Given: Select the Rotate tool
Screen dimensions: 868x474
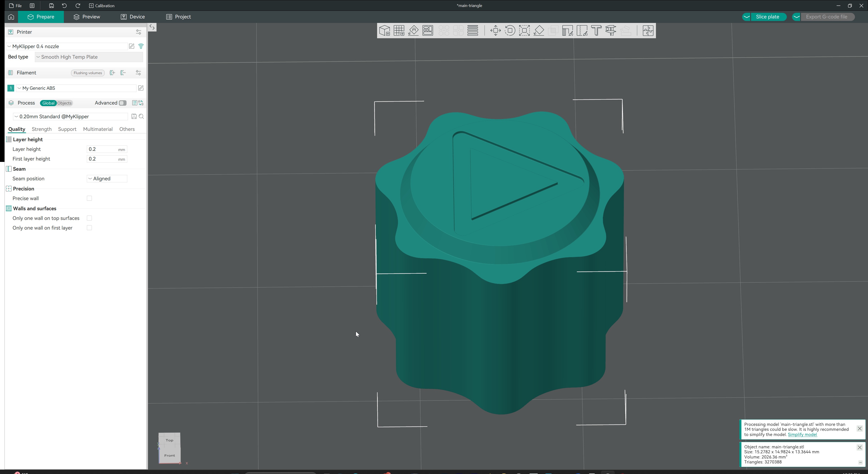Looking at the screenshot, I should (510, 31).
